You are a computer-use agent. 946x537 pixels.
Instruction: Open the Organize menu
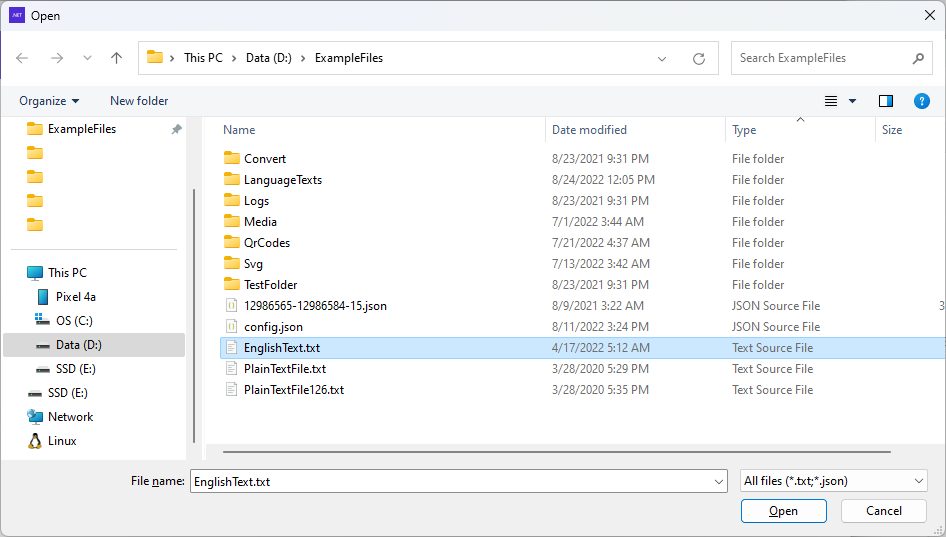(49, 101)
